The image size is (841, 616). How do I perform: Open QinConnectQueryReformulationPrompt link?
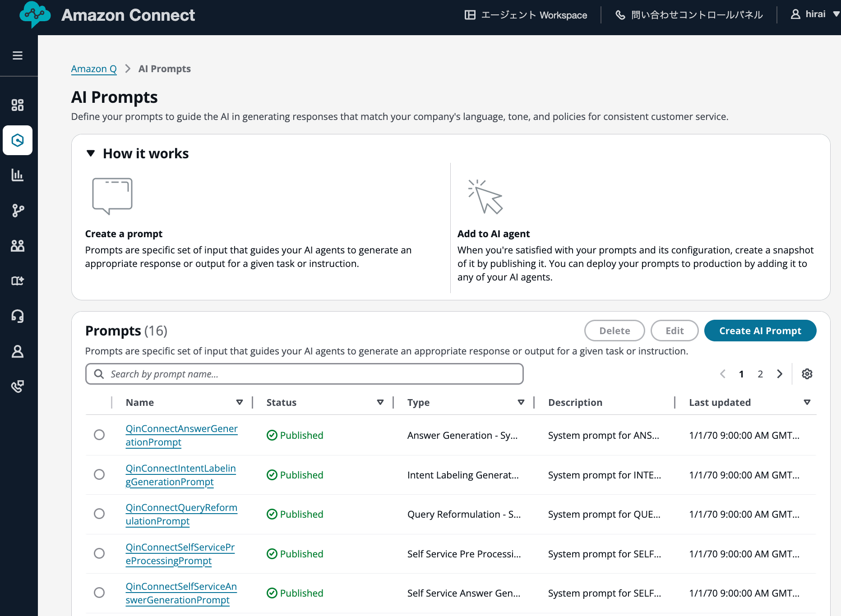tap(181, 514)
